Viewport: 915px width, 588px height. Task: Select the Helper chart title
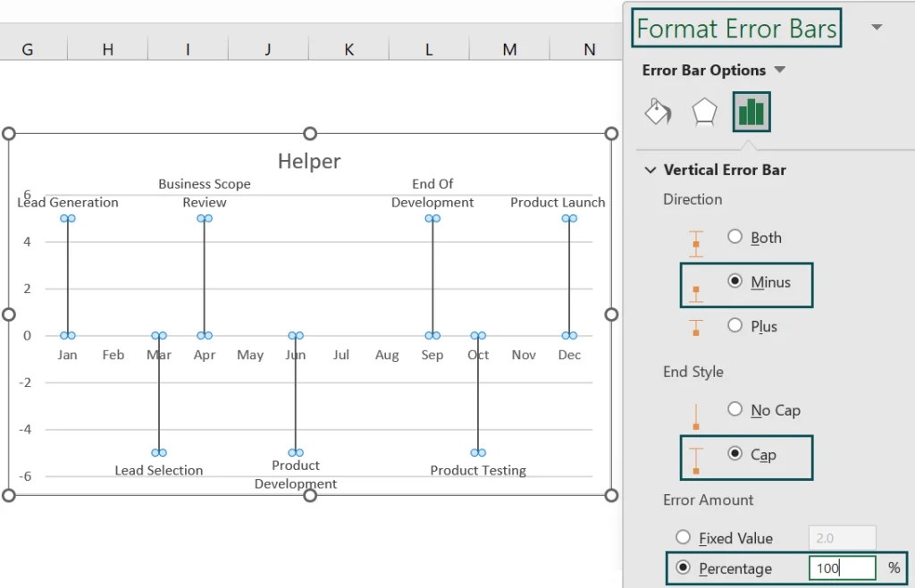(x=309, y=162)
